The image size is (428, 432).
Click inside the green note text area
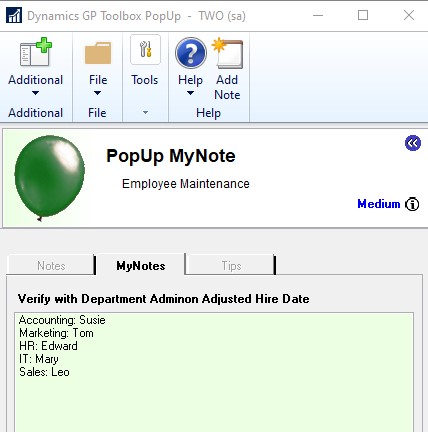coord(214,372)
